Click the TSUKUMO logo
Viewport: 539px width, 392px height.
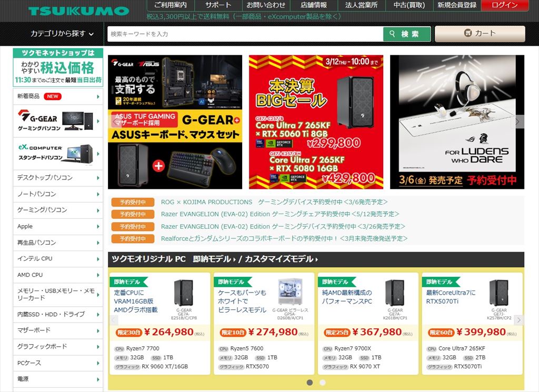coord(79,11)
